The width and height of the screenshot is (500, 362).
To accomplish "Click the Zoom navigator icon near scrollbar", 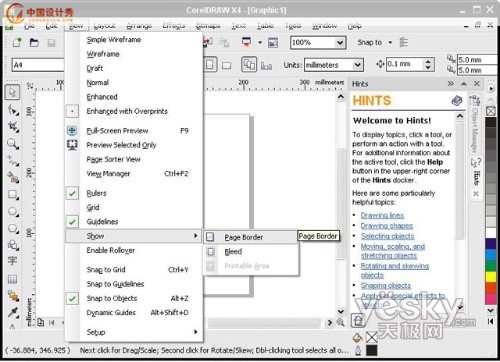I will (x=340, y=322).
